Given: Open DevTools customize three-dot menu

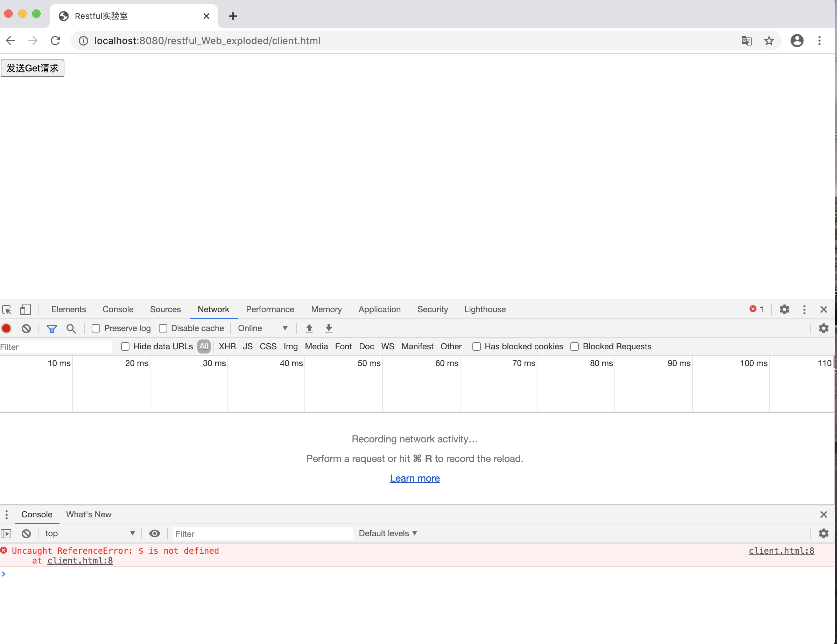Looking at the screenshot, I should tap(804, 309).
